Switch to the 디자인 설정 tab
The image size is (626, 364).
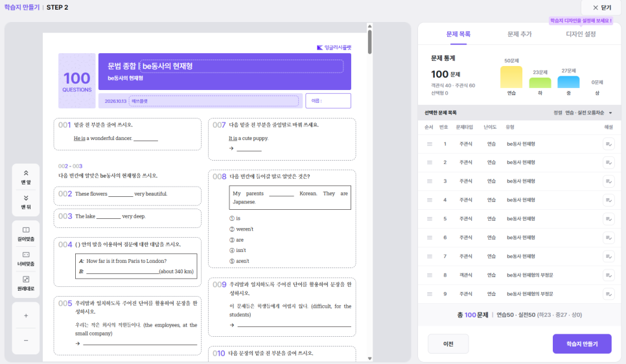[x=581, y=34]
